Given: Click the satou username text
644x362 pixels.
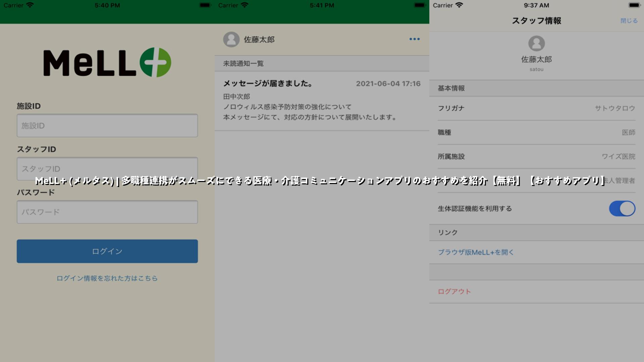Looking at the screenshot, I should (x=537, y=69).
